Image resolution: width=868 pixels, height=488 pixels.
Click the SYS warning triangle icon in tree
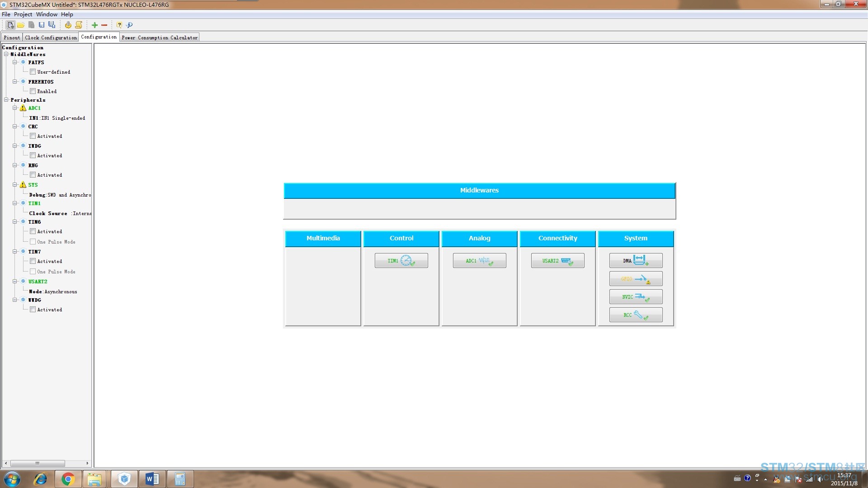(x=23, y=185)
